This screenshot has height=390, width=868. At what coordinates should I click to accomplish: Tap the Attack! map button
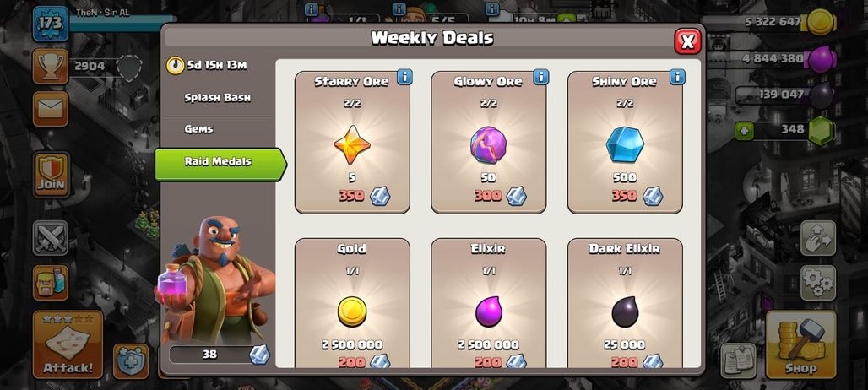(68, 344)
